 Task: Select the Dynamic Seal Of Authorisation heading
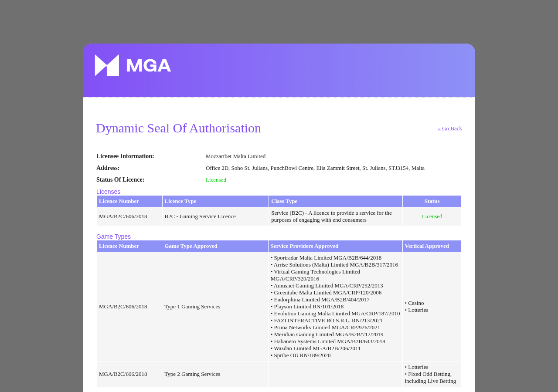tap(178, 128)
